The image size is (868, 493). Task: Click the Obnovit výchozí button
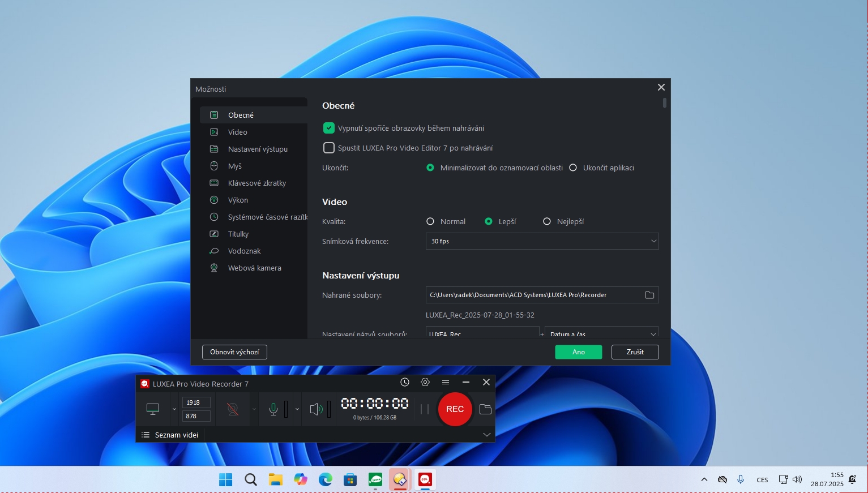[234, 352]
